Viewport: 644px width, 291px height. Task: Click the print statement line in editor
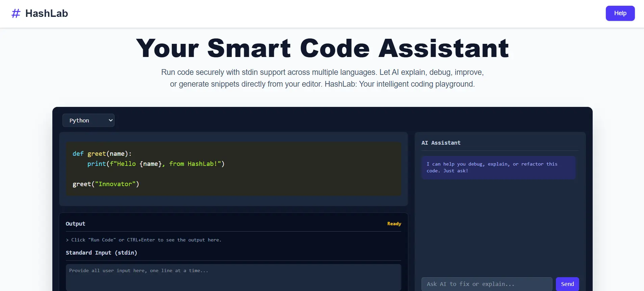coord(156,164)
